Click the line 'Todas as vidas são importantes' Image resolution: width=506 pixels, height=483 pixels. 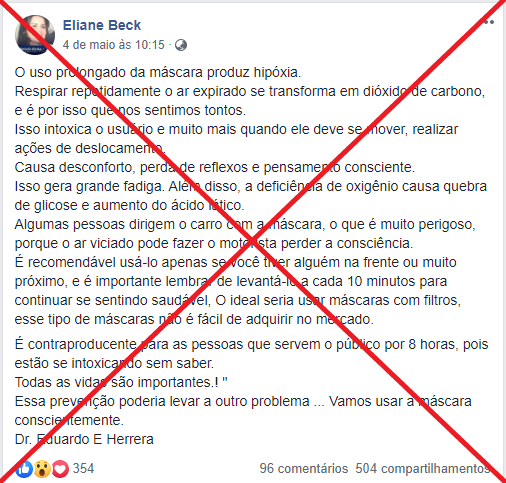[121, 382]
